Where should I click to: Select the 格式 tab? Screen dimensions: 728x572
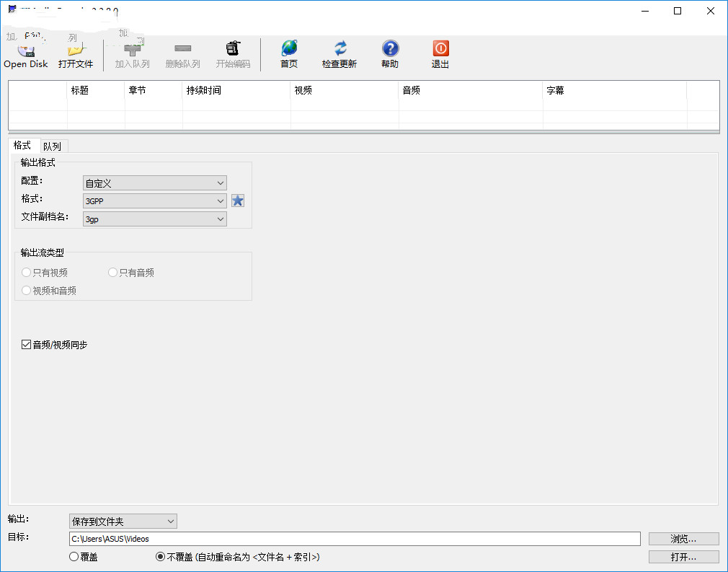(x=22, y=146)
